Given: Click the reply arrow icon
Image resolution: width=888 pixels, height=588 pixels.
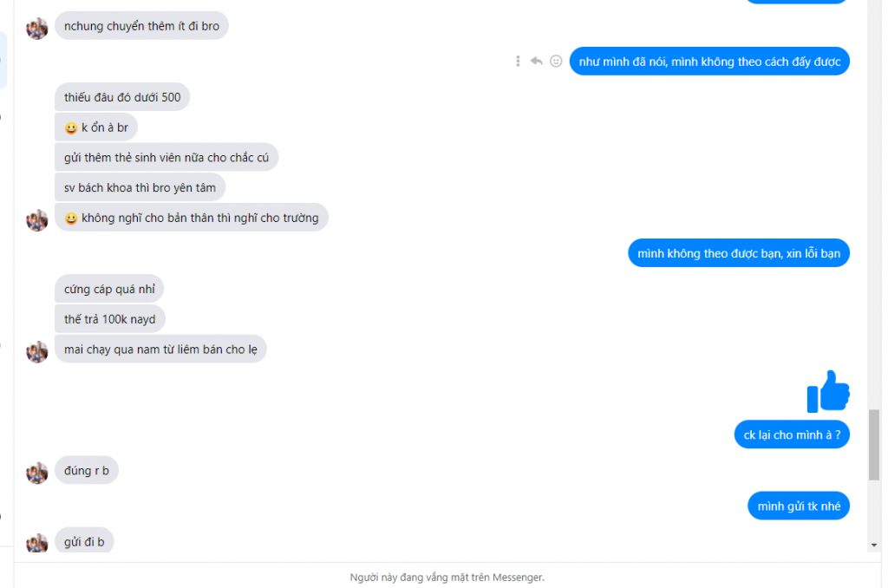Looking at the screenshot, I should coord(536,62).
